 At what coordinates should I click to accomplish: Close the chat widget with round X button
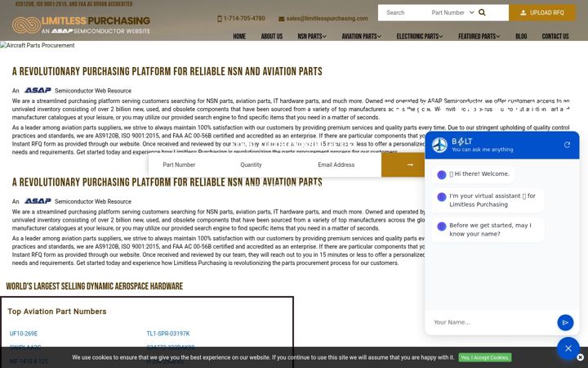coord(568,348)
